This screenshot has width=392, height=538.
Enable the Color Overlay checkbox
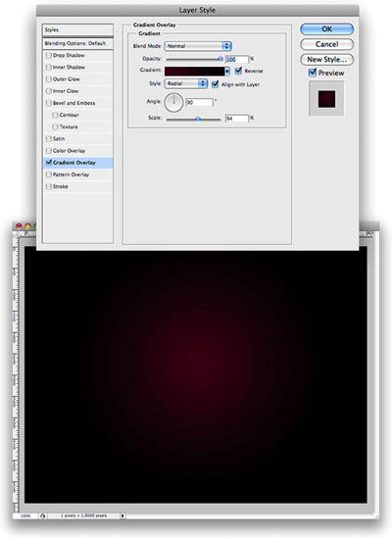[49, 151]
